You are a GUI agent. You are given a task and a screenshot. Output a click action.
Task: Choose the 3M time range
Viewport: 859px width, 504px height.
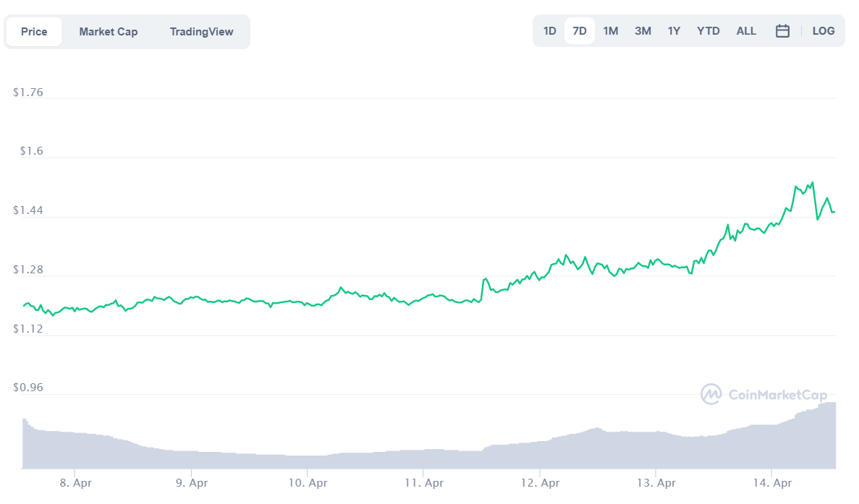click(643, 31)
